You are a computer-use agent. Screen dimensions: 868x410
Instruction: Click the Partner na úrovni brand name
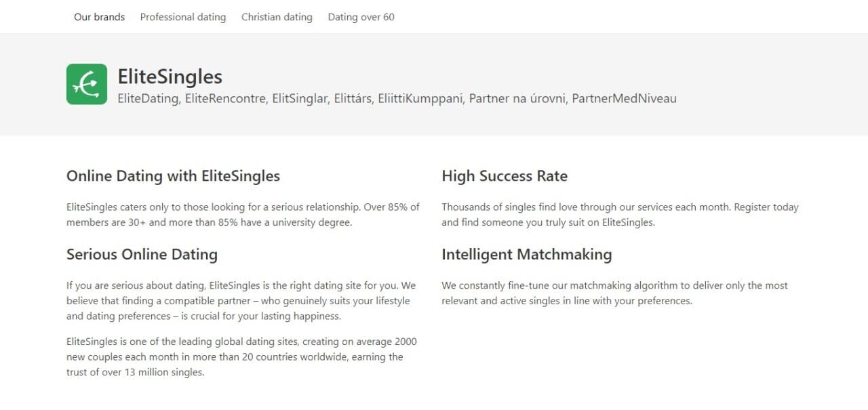pyautogui.click(x=518, y=99)
